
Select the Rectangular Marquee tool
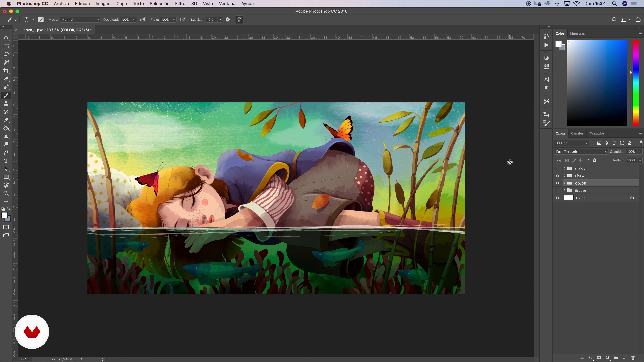pos(6,46)
